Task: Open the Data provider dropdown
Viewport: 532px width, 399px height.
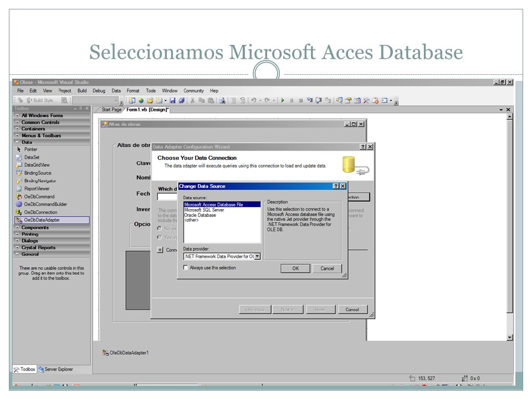Action: coord(258,257)
